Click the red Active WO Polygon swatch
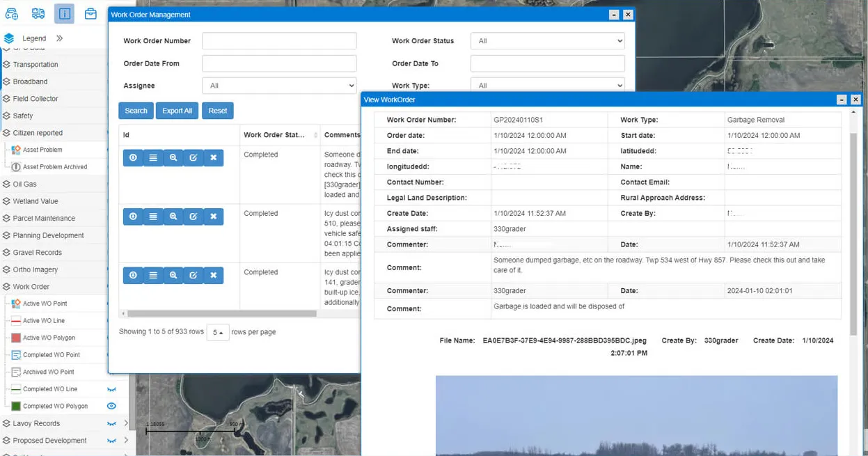868x456 pixels. (x=16, y=338)
